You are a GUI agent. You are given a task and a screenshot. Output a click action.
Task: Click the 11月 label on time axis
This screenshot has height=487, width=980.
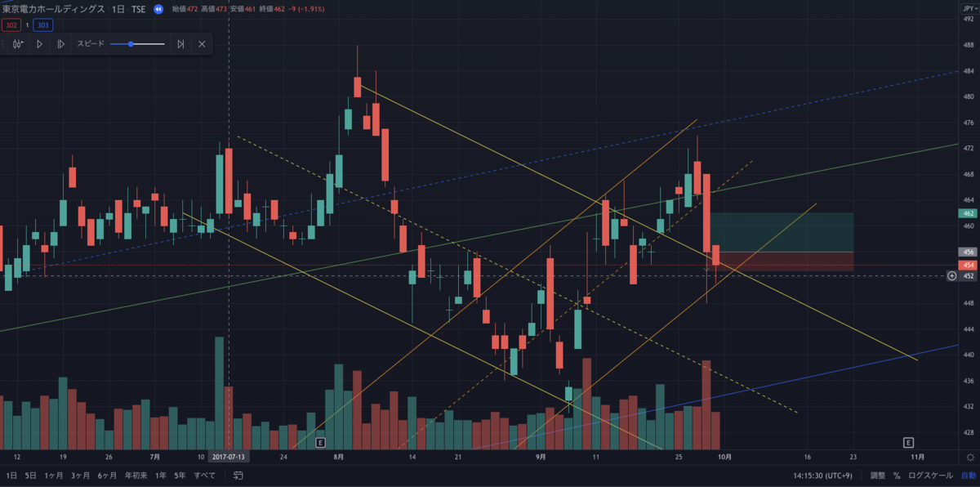point(917,458)
